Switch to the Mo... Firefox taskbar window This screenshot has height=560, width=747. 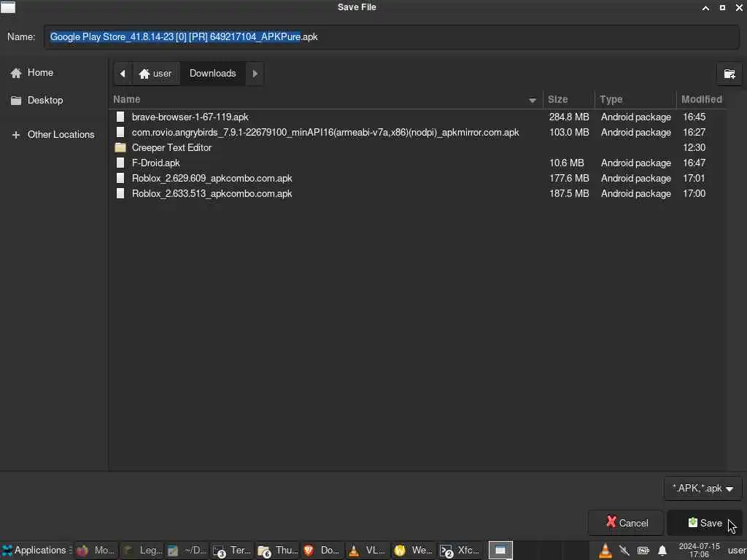[x=96, y=551]
